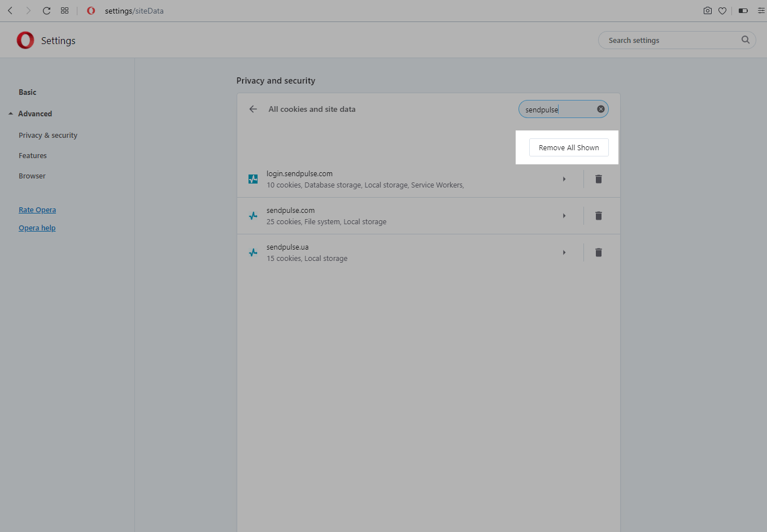Open Privacy & security settings section
This screenshot has height=532, width=767.
48,136
